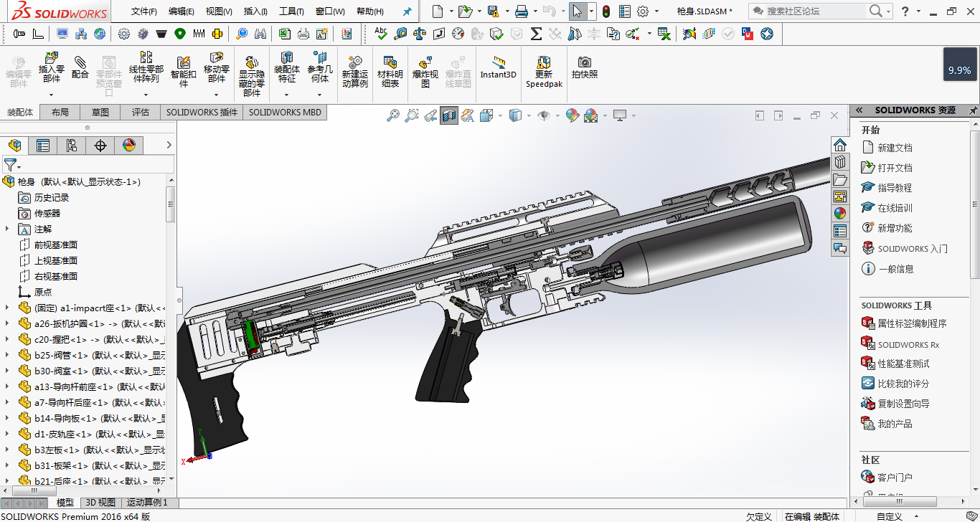Expand the a1-impacrt座<1> component
Screen dimensions: 980x522
[7, 308]
